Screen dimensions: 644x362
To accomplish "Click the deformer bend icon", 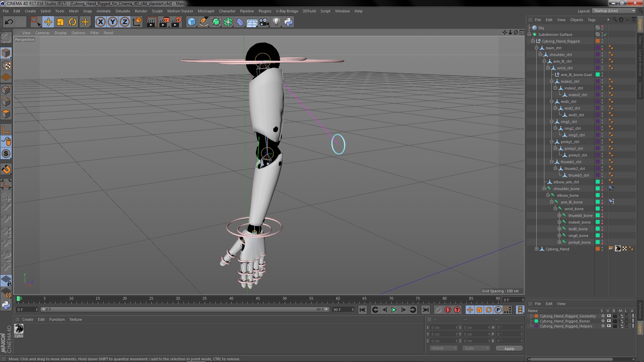I will click(240, 22).
